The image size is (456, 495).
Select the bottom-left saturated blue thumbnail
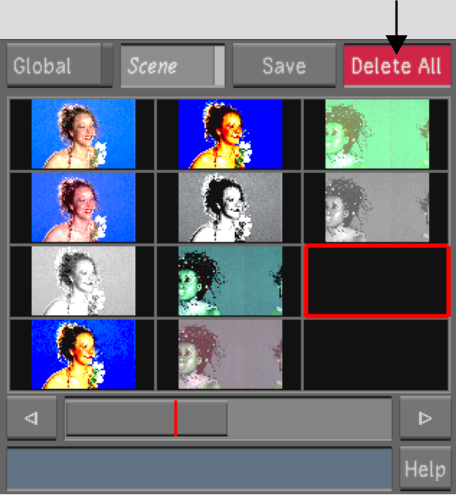pos(83,354)
